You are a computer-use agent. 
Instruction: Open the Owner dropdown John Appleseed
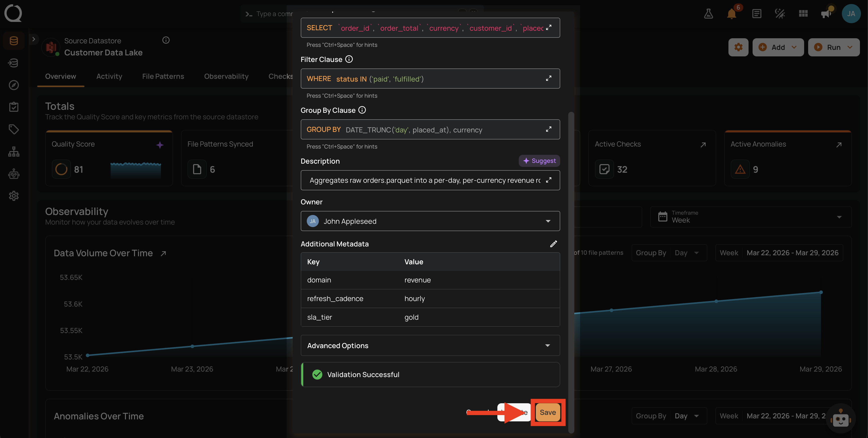pyautogui.click(x=430, y=221)
